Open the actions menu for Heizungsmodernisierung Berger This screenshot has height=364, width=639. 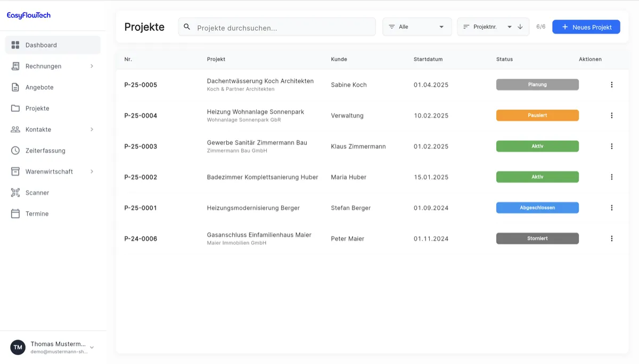tap(611, 208)
